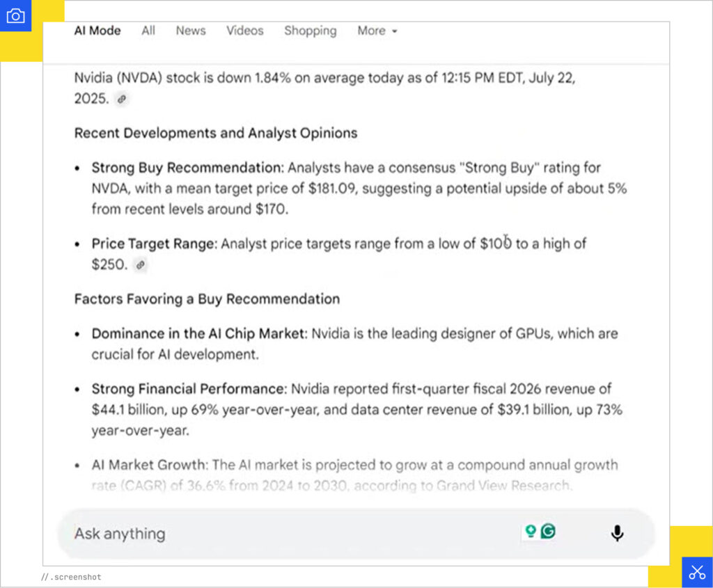Select the AI Mode tab
The width and height of the screenshot is (713, 588).
[97, 31]
